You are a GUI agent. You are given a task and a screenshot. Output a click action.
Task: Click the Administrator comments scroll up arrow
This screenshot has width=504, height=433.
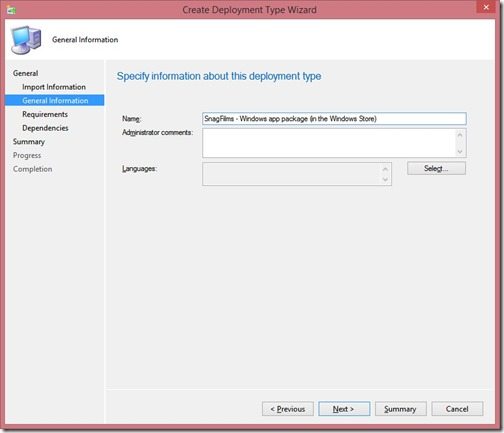point(460,135)
